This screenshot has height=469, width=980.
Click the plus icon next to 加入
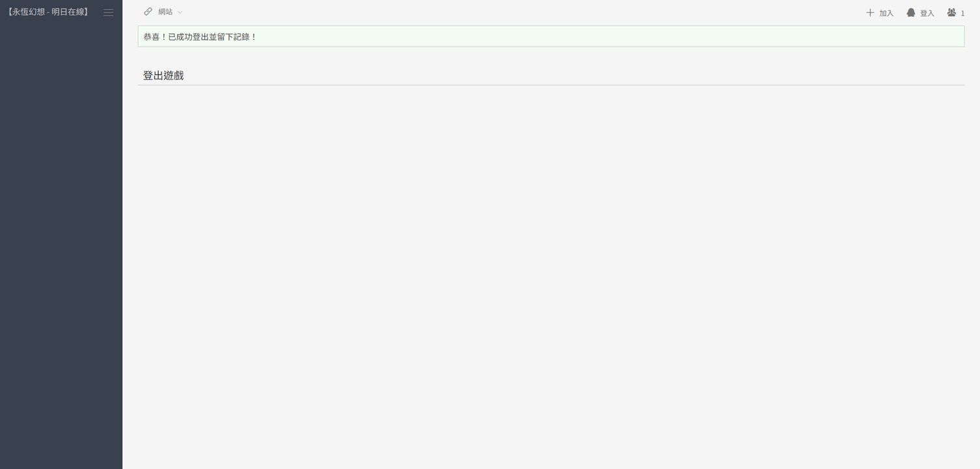pos(870,12)
